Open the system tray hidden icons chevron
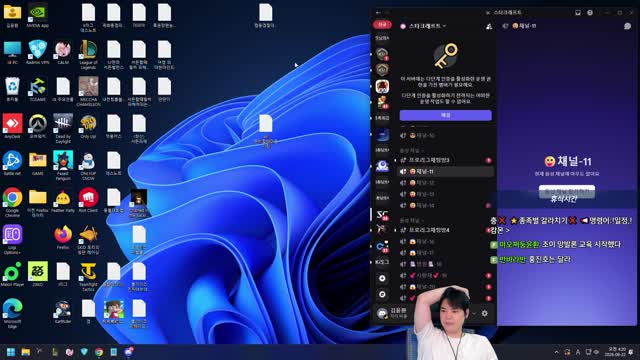 [x=556, y=352]
